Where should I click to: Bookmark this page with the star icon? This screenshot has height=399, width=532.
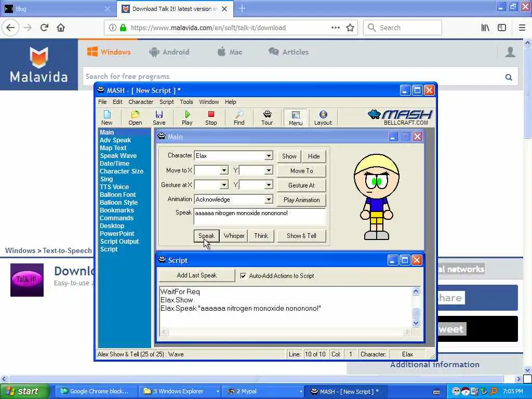pos(350,28)
